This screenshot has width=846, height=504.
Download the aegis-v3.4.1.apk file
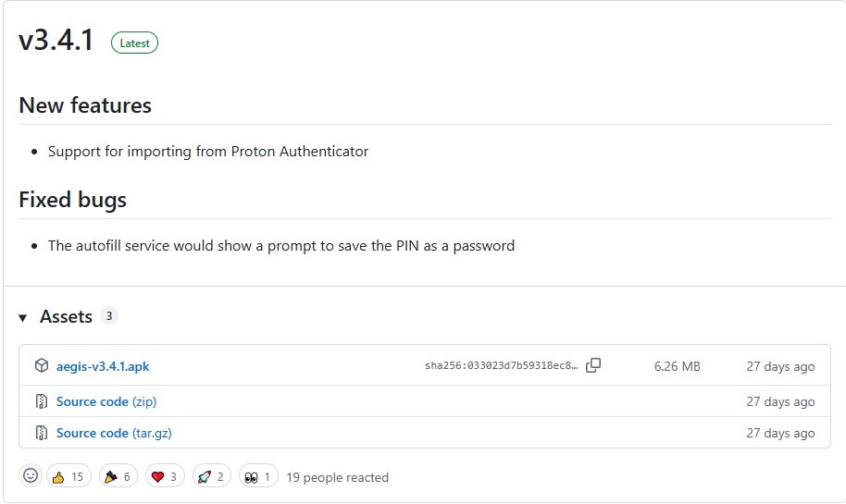(x=103, y=366)
